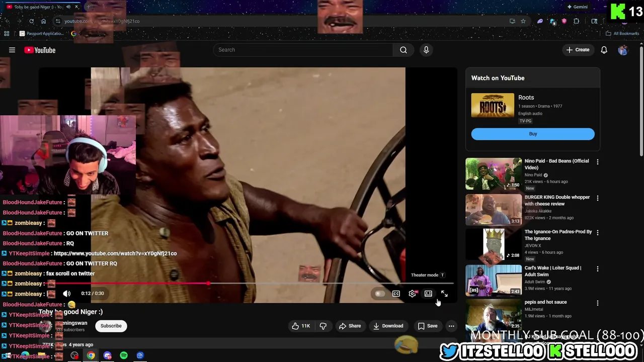The height and width of the screenshot is (362, 644).
Task: Open the YouTube link in chat
Action: [115, 253]
